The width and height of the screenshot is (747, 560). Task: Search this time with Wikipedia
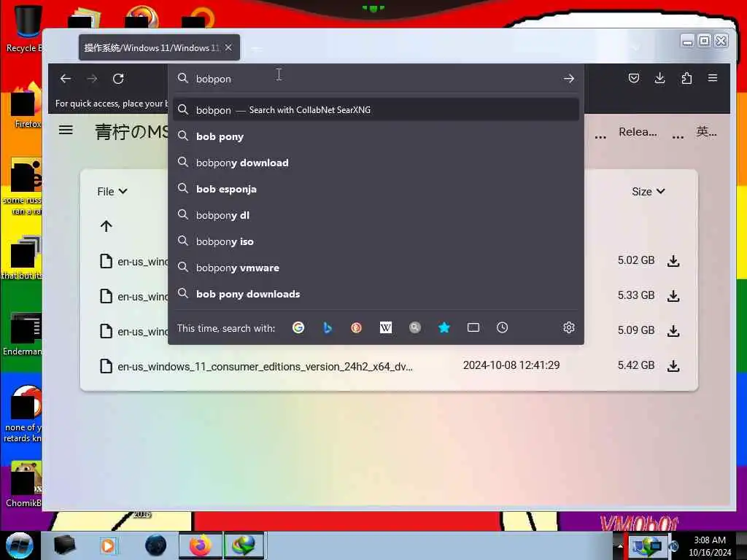coord(386,327)
